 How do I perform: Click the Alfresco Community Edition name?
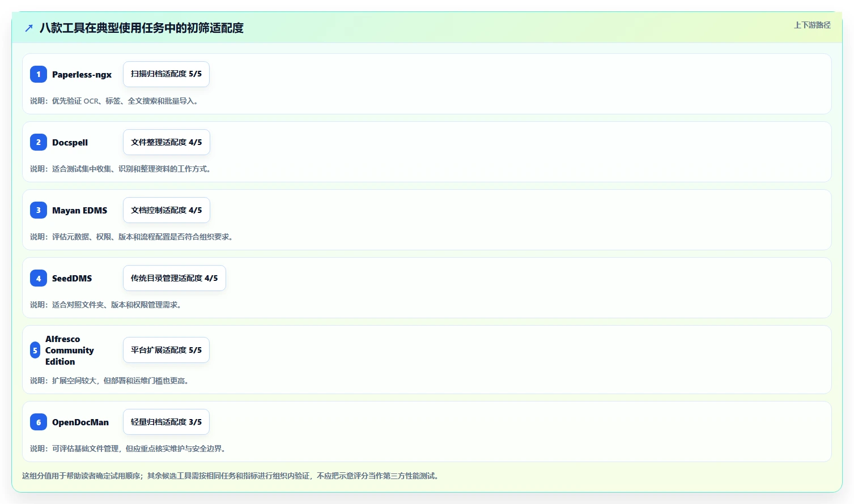70,350
